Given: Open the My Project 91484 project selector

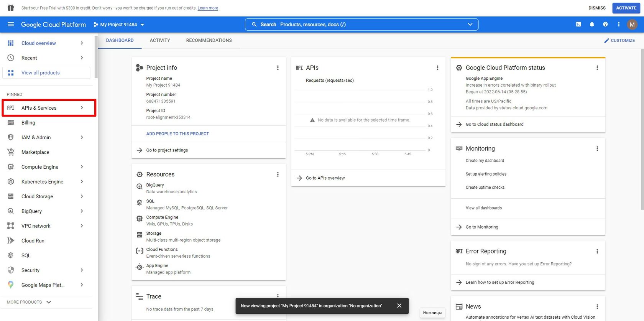Looking at the screenshot, I should click(x=119, y=25).
